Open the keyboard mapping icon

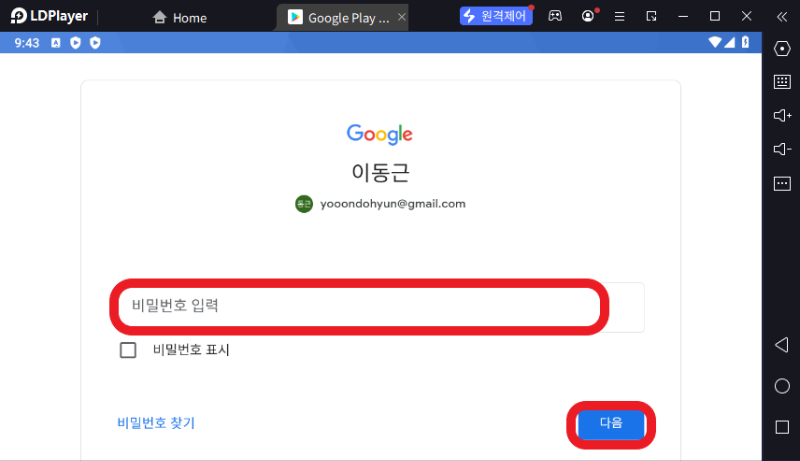coord(782,82)
